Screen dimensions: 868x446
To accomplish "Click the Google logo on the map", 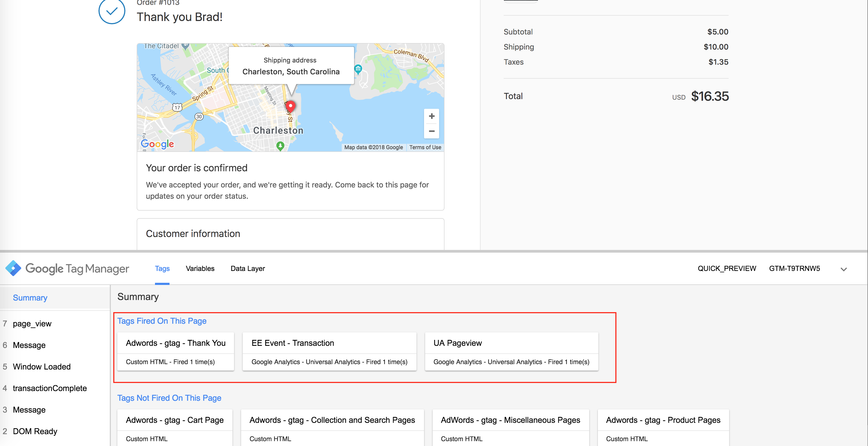I will 157,144.
